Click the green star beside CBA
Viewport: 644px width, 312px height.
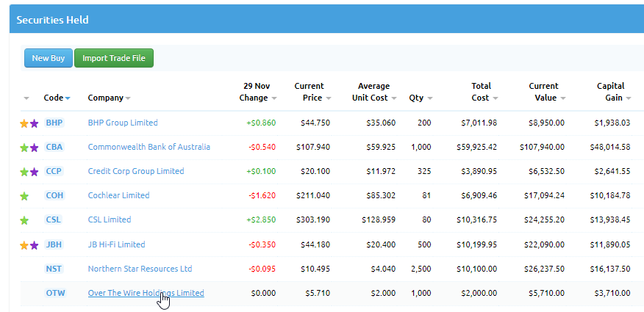[24, 148]
